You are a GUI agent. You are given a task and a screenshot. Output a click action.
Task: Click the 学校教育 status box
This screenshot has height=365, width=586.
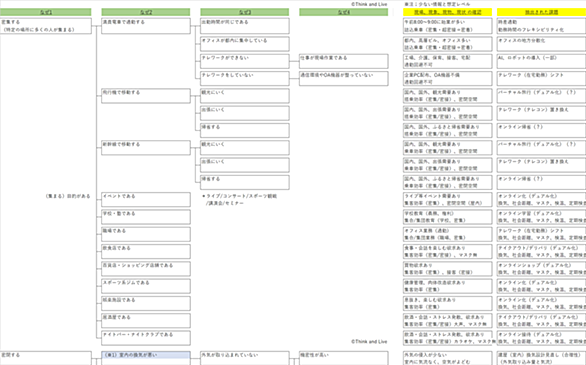coord(447,217)
